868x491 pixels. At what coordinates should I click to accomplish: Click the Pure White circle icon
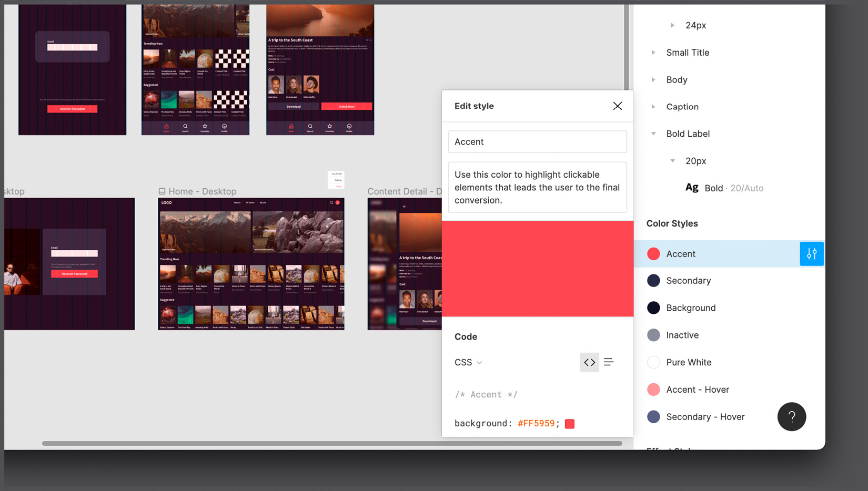pyautogui.click(x=653, y=362)
